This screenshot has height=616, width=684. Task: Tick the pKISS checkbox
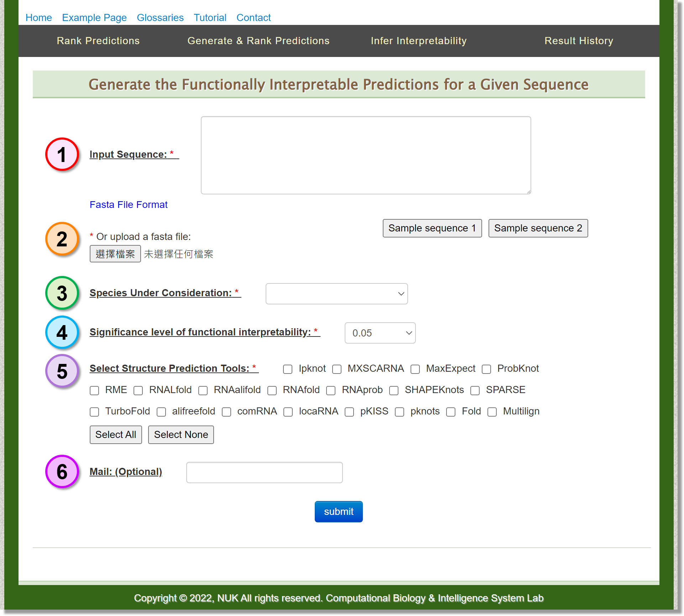click(349, 412)
